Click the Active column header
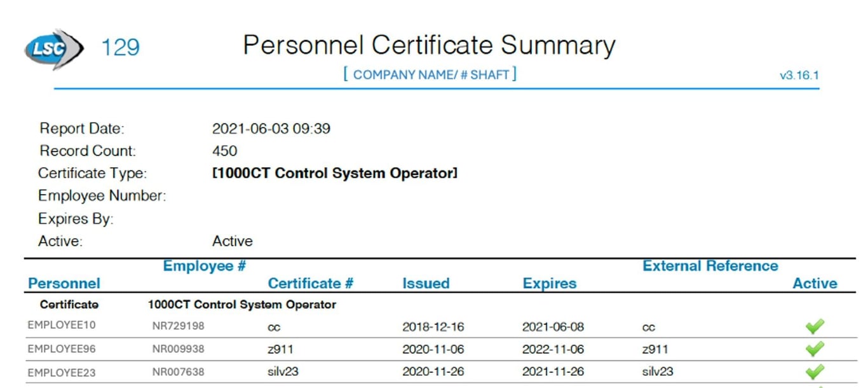The width and height of the screenshot is (868, 388). click(815, 284)
